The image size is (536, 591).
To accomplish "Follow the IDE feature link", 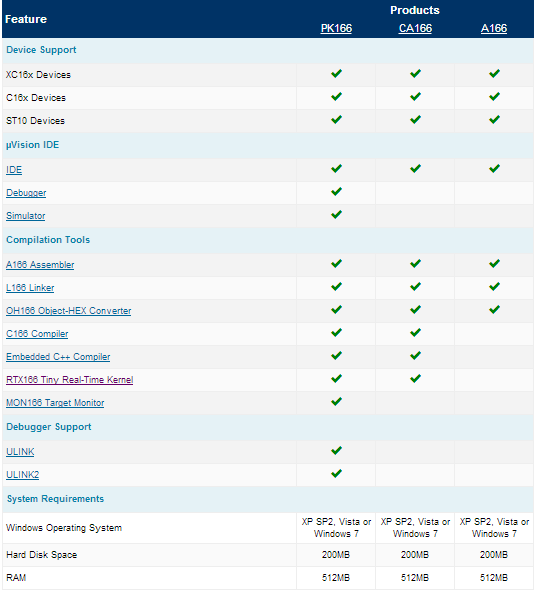I will pos(14,170).
